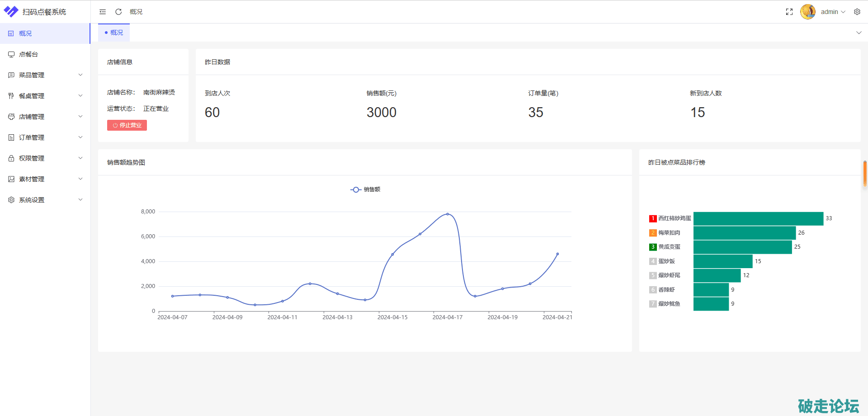
Task: Expand 订单管理 sidebar menu
Action: pyautogui.click(x=45, y=137)
